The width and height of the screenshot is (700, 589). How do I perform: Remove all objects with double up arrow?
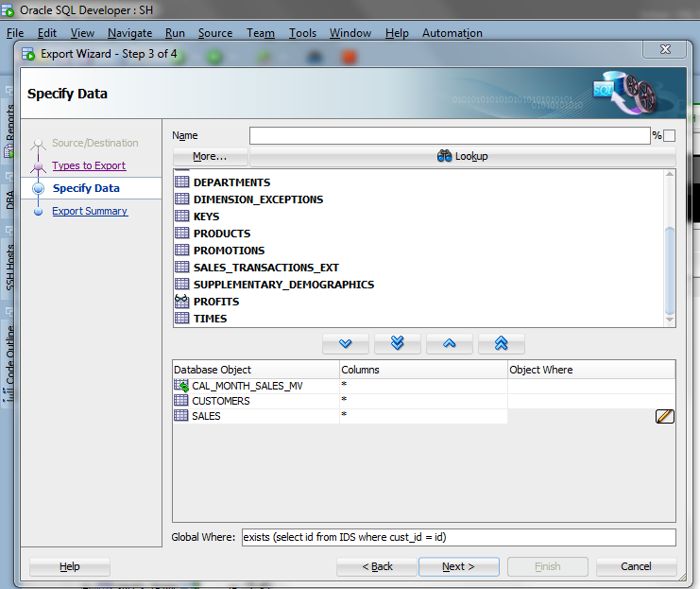click(502, 343)
